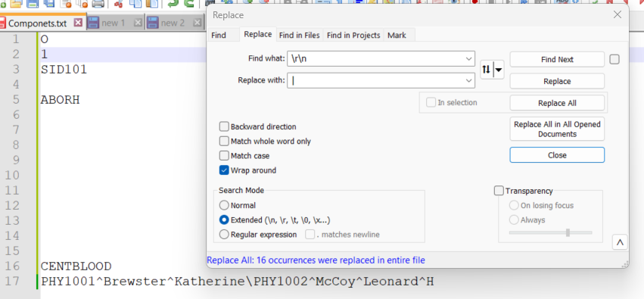
Task: Open the Find in Projects tab
Action: 353,36
